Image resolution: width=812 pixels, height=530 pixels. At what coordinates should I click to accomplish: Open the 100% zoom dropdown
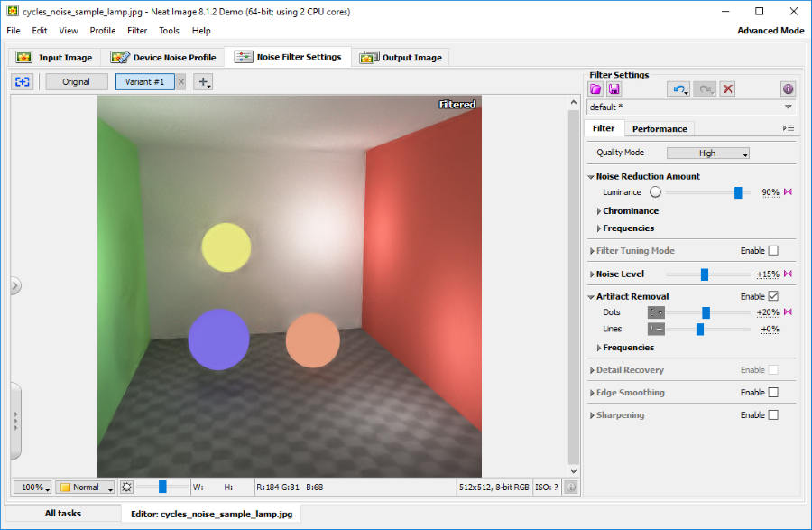coord(32,487)
